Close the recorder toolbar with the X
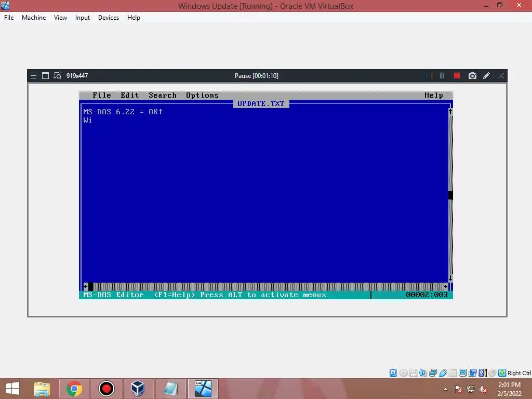The image size is (532, 399). click(x=501, y=76)
